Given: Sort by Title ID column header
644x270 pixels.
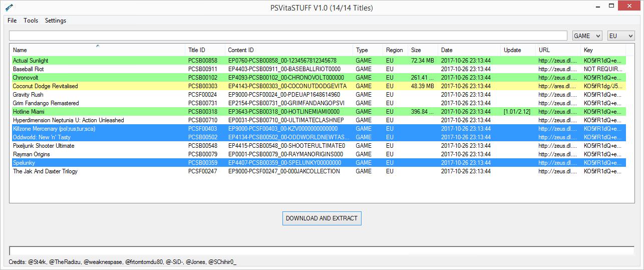Looking at the screenshot, I should [x=205, y=50].
